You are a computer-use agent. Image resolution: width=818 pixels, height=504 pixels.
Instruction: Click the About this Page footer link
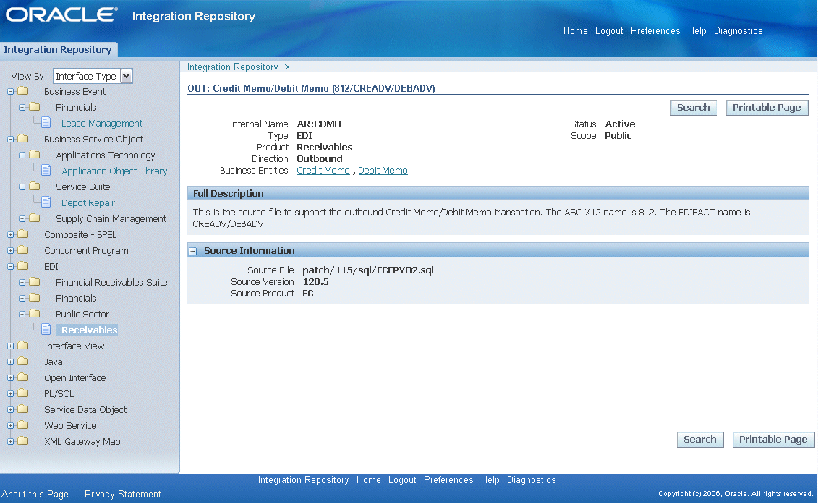coord(35,494)
